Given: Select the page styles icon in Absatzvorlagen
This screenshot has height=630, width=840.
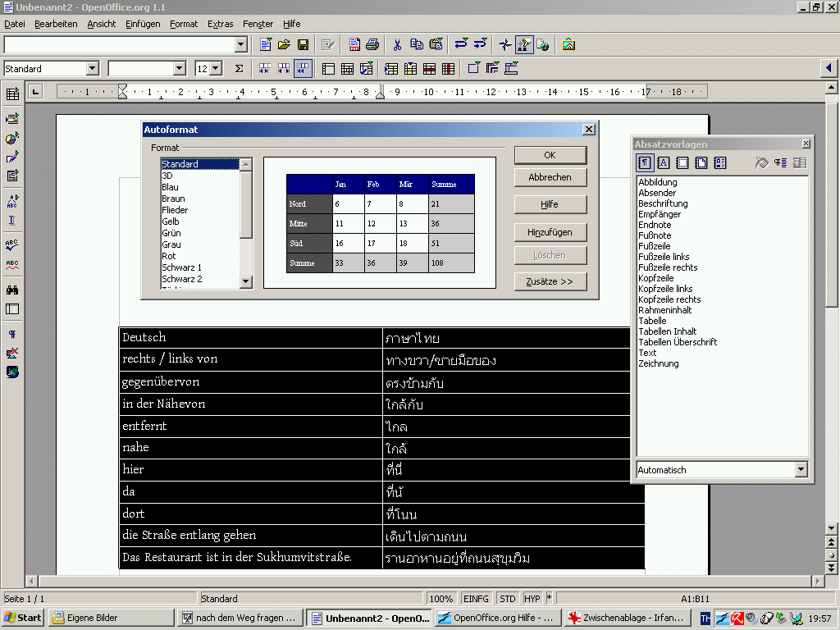Looking at the screenshot, I should pyautogui.click(x=701, y=163).
